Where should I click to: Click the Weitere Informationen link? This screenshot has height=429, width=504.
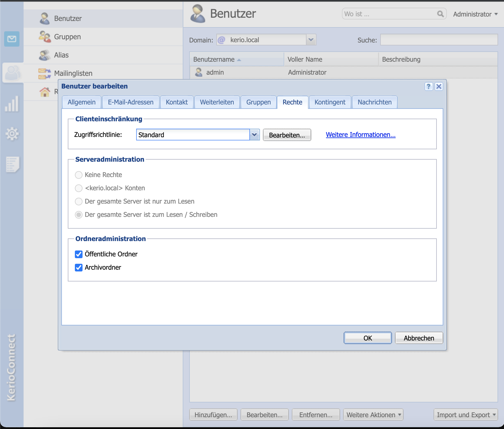[x=360, y=135]
